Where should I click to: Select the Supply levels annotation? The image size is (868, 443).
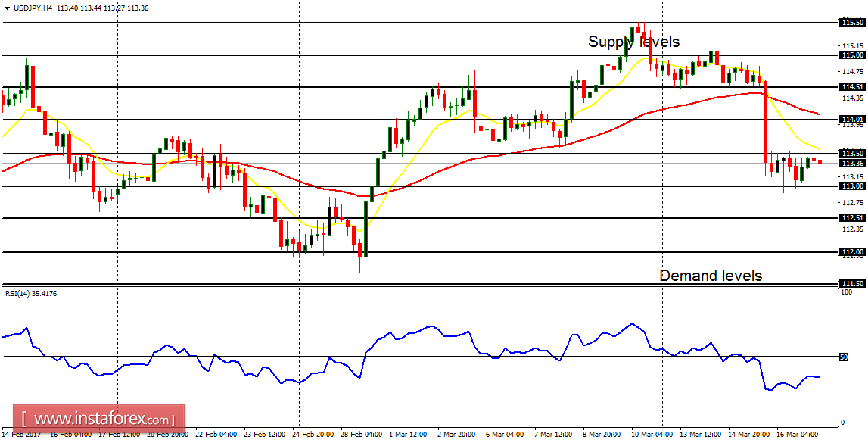pos(634,42)
